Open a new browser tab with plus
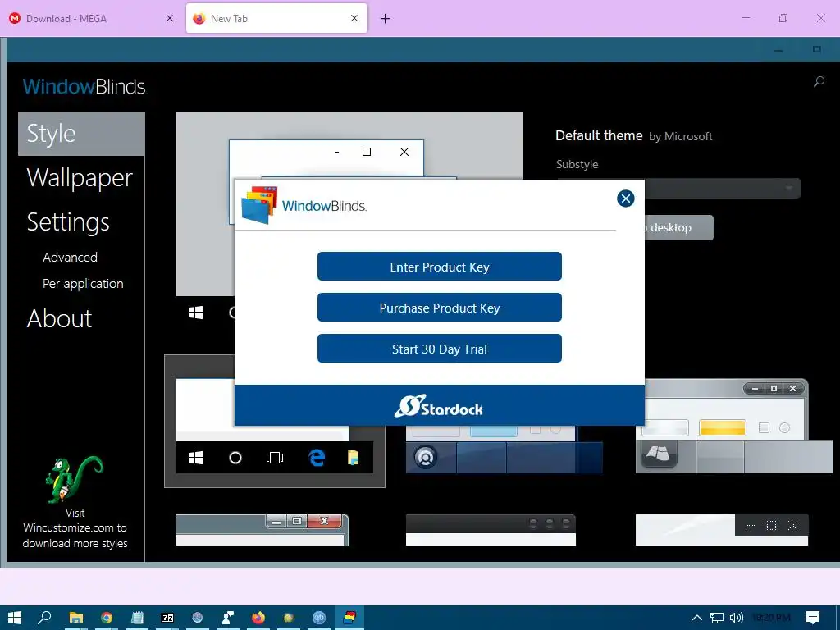Screen dimensions: 840x630 pos(386,19)
